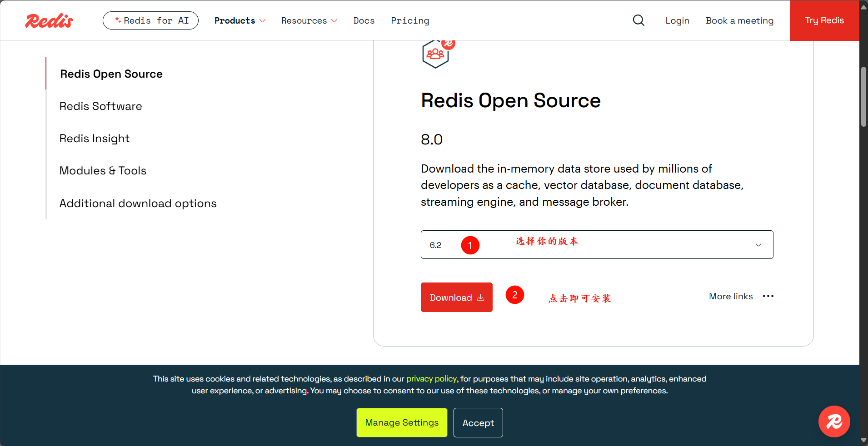Viewport: 868px width, 446px height.
Task: Open the privacy policy link
Action: point(431,378)
